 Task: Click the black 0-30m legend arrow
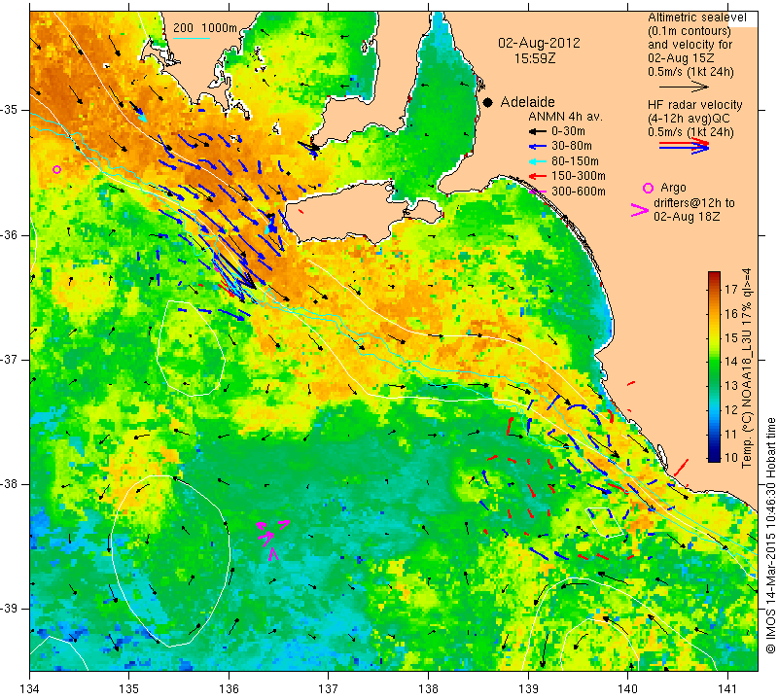coord(536,131)
